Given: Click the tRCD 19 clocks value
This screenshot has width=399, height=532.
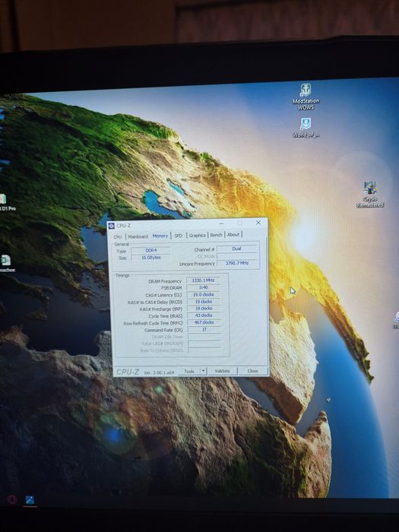Looking at the screenshot, I should (204, 301).
